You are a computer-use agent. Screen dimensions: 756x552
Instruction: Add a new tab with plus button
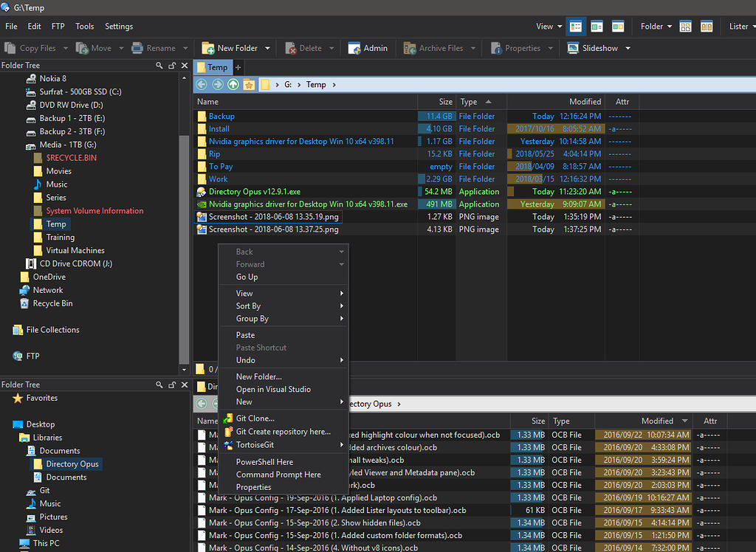pyautogui.click(x=238, y=67)
